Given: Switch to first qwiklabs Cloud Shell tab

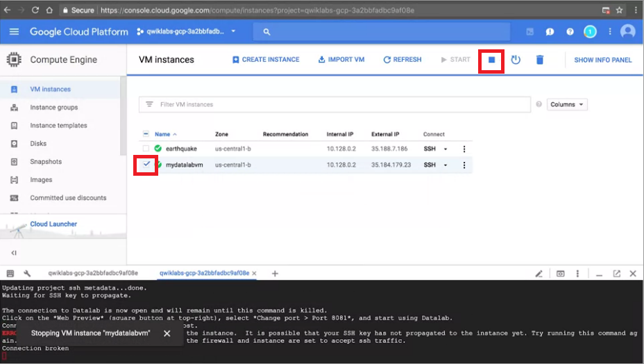Looking at the screenshot, I should click(x=93, y=273).
